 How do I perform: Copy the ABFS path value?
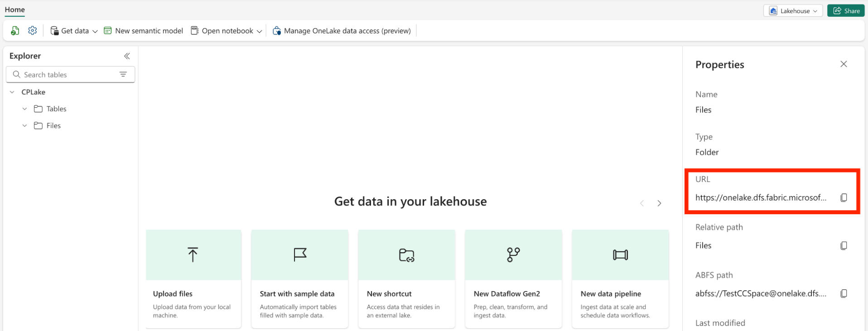[844, 293]
